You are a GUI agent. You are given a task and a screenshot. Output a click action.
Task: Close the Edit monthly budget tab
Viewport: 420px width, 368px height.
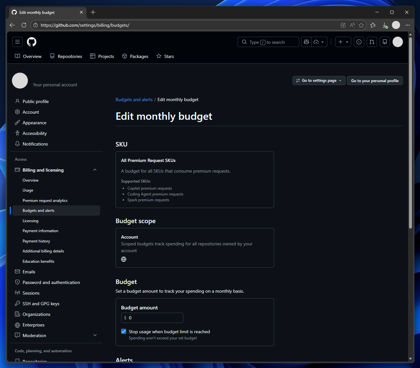(x=81, y=12)
